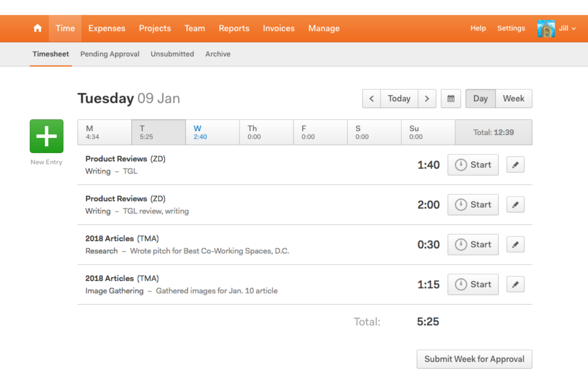The height and width of the screenshot is (392, 588).
Task: Click timer icon to start TGL review, writing
Action: coord(461,205)
